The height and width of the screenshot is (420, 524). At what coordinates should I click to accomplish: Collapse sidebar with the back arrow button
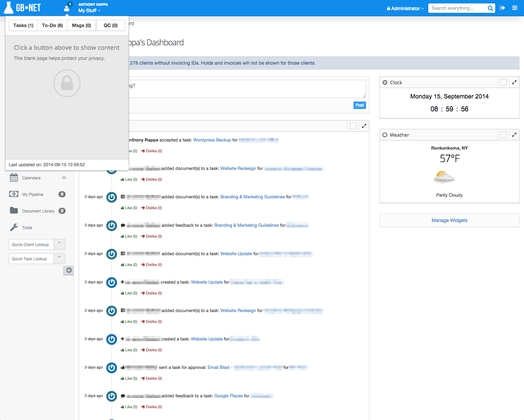(69, 270)
